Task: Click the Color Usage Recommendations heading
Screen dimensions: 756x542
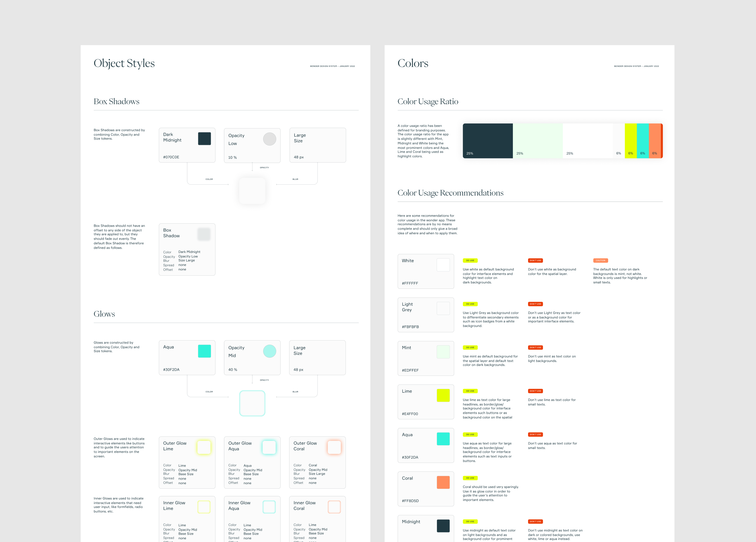Action: pyautogui.click(x=450, y=193)
